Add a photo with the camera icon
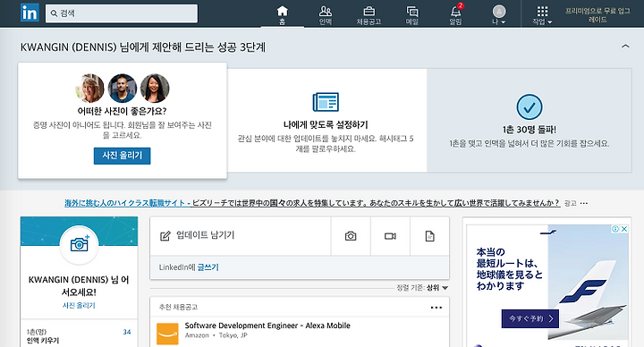The image size is (644, 347). click(351, 236)
